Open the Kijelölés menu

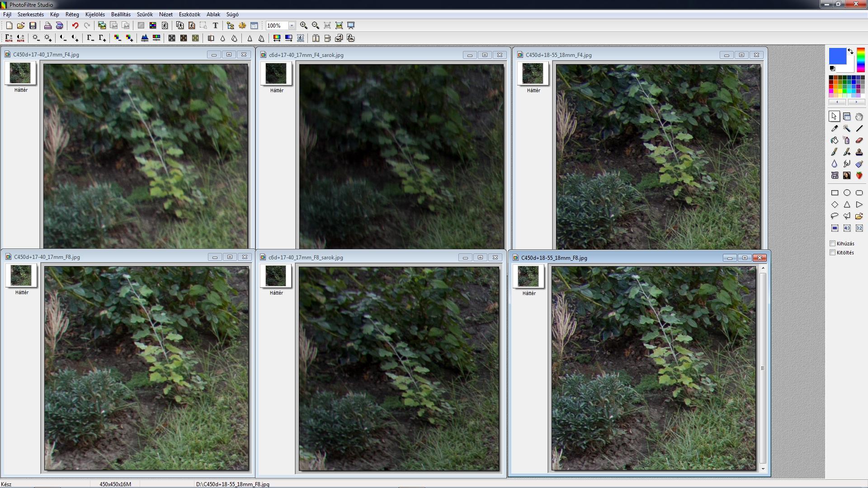[x=95, y=14]
